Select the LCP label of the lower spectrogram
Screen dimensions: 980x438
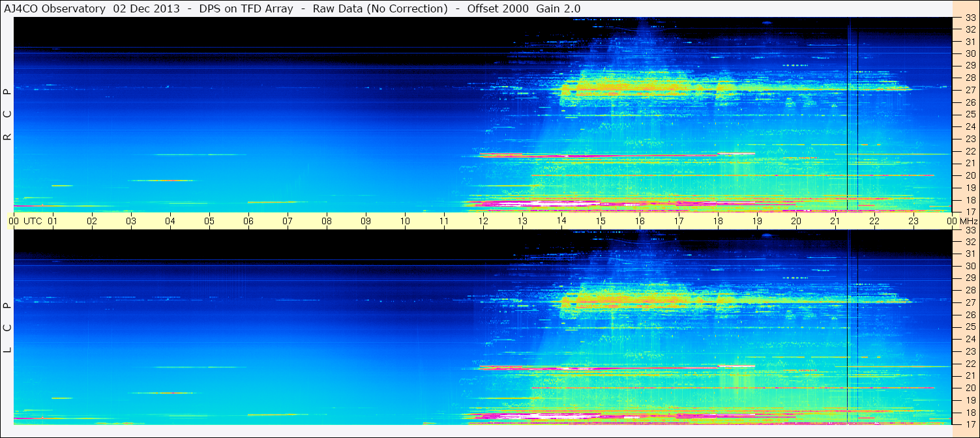coord(8,327)
